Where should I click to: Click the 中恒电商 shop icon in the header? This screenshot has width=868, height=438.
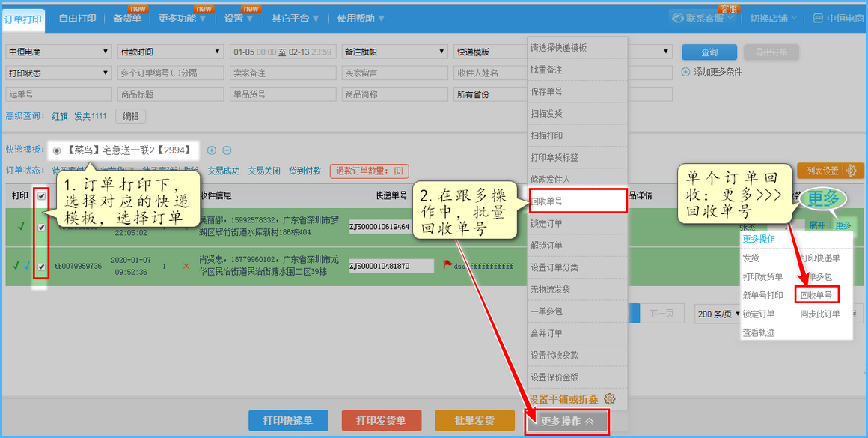818,18
